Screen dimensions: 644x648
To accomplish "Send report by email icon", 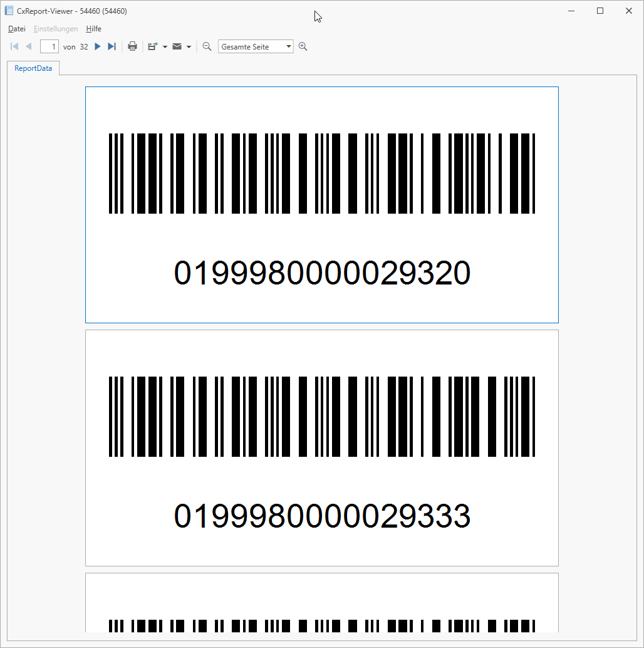I will point(177,46).
